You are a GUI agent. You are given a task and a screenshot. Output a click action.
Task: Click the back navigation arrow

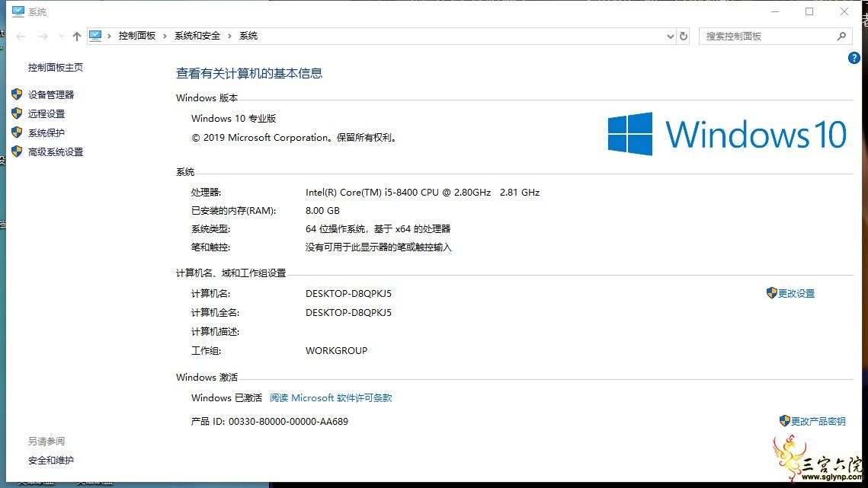click(21, 37)
